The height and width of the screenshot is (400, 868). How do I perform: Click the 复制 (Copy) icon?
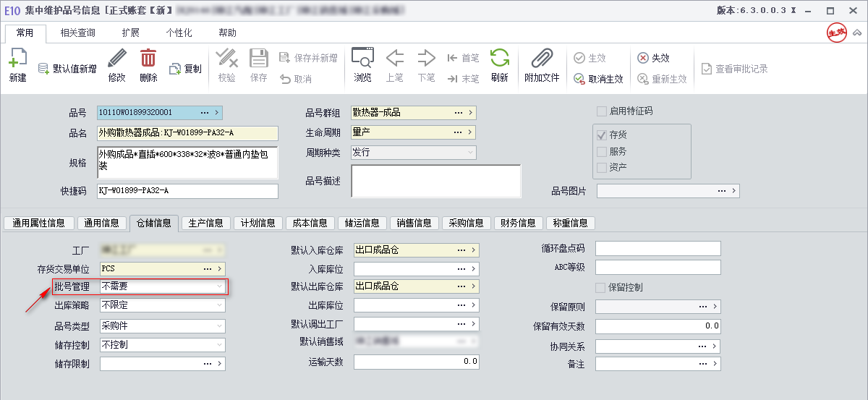point(174,69)
